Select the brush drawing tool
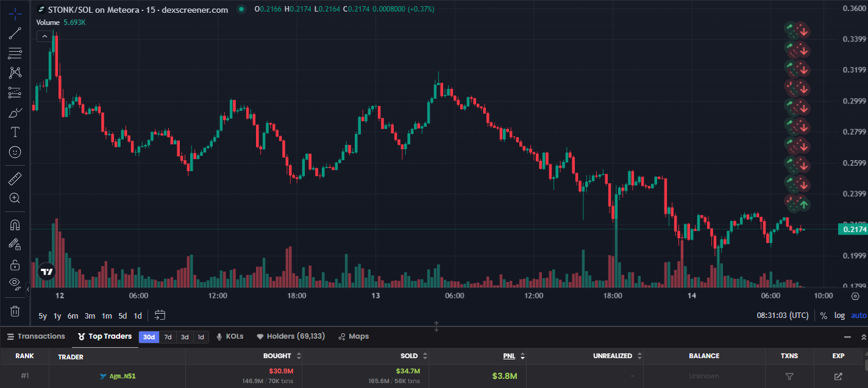868x388 pixels. coord(15,113)
